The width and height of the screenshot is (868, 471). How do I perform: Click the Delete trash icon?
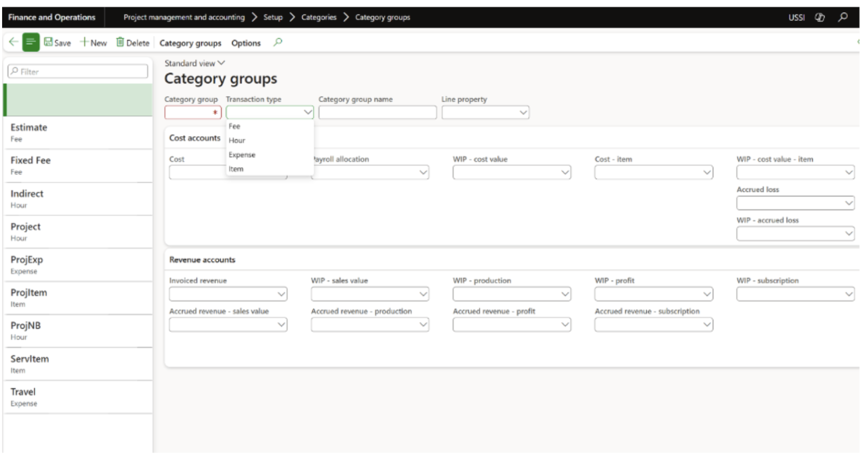tap(120, 42)
